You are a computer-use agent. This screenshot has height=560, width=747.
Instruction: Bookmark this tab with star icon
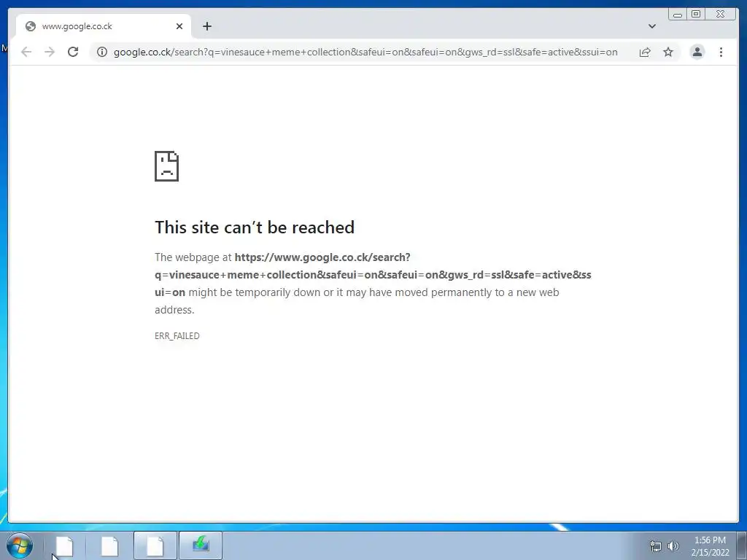click(x=668, y=52)
